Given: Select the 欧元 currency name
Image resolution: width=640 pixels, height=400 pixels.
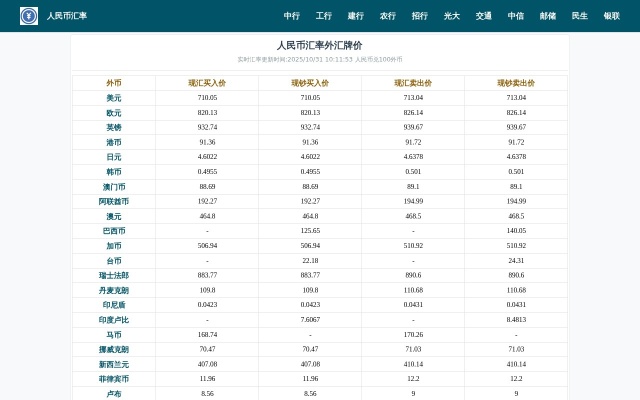Looking at the screenshot, I should tap(114, 113).
